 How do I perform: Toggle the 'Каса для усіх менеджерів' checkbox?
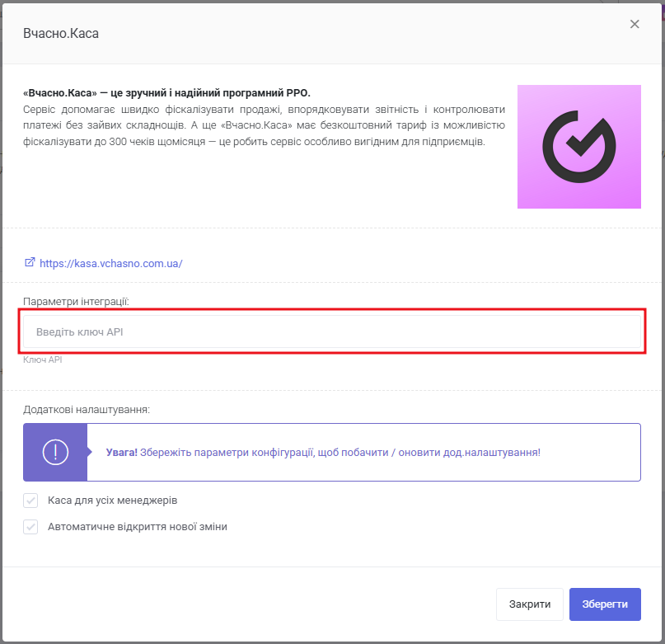point(31,501)
